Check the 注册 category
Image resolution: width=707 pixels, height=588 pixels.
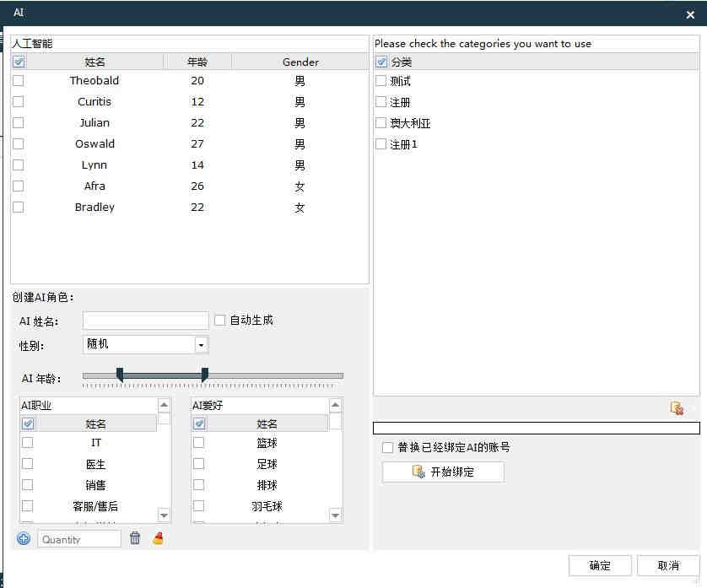(x=381, y=102)
